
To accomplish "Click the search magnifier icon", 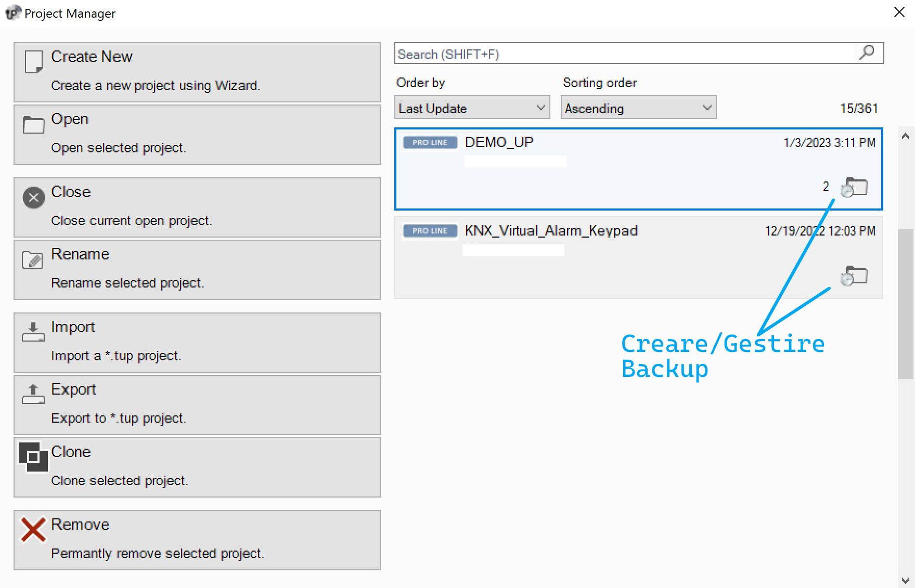I will coord(867,53).
